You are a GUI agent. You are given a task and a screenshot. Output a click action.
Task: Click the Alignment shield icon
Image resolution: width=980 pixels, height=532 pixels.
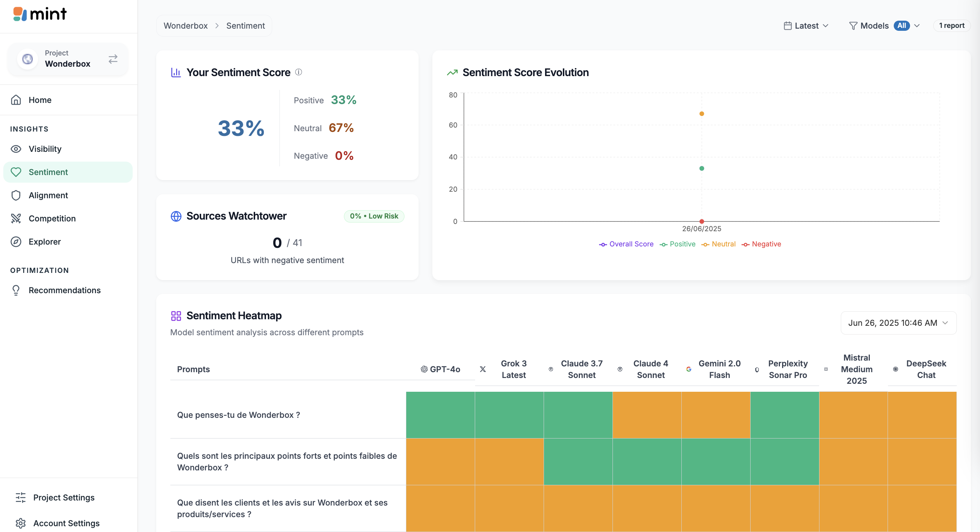tap(16, 195)
